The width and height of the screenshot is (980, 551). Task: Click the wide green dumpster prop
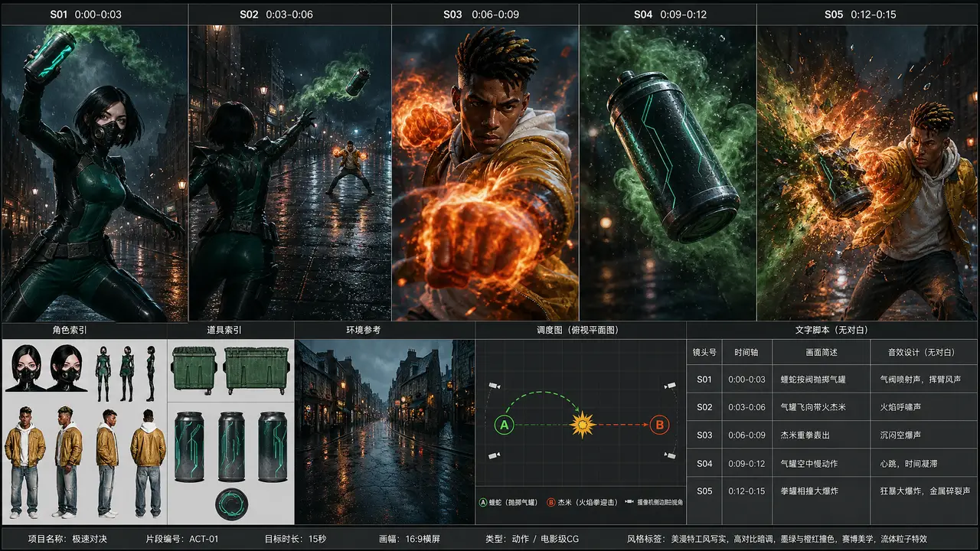pos(256,369)
